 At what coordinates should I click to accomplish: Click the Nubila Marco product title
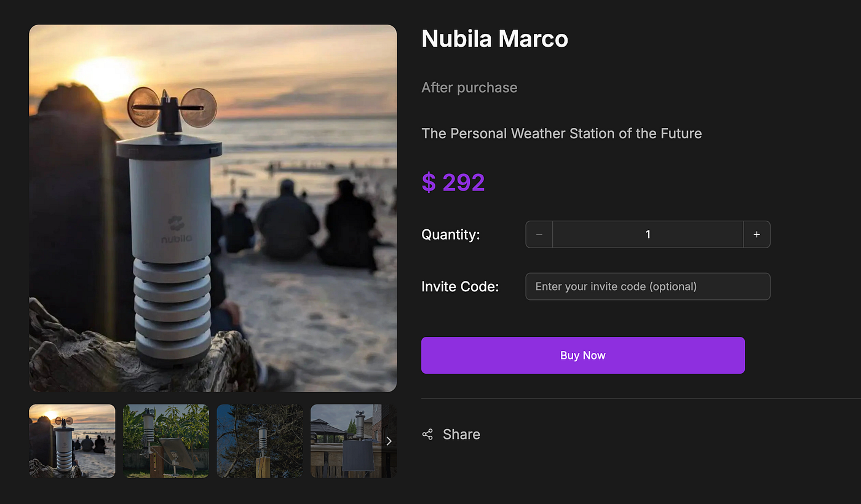click(494, 39)
